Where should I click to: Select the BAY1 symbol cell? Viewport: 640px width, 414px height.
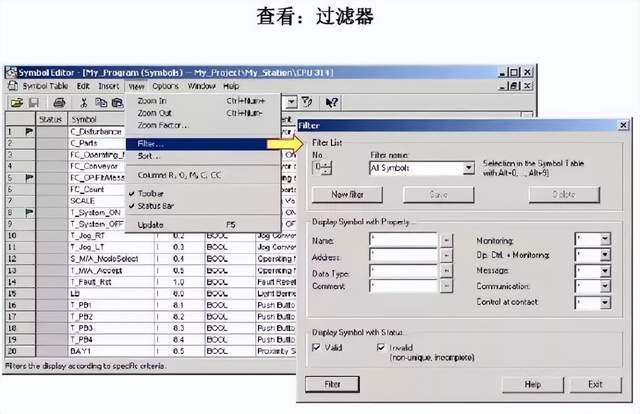pyautogui.click(x=111, y=351)
